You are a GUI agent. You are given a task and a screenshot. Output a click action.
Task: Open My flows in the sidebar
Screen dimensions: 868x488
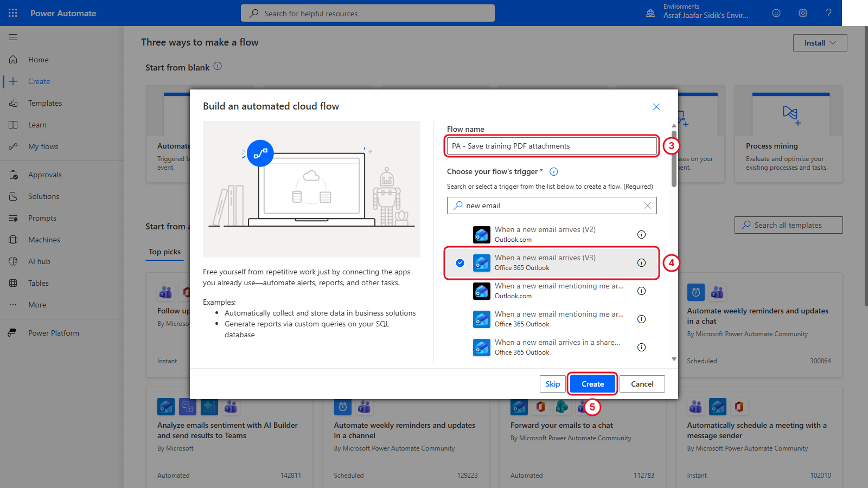coord(62,146)
